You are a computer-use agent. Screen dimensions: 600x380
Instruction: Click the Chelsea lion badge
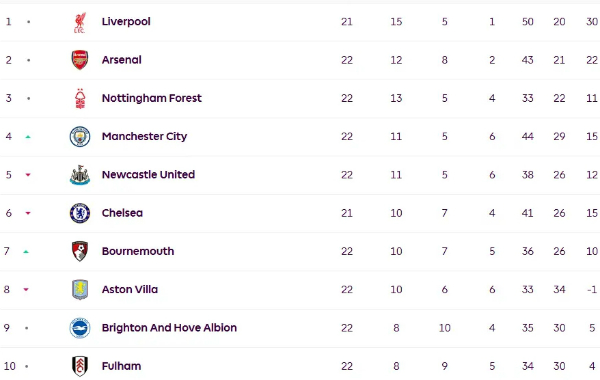click(x=80, y=213)
